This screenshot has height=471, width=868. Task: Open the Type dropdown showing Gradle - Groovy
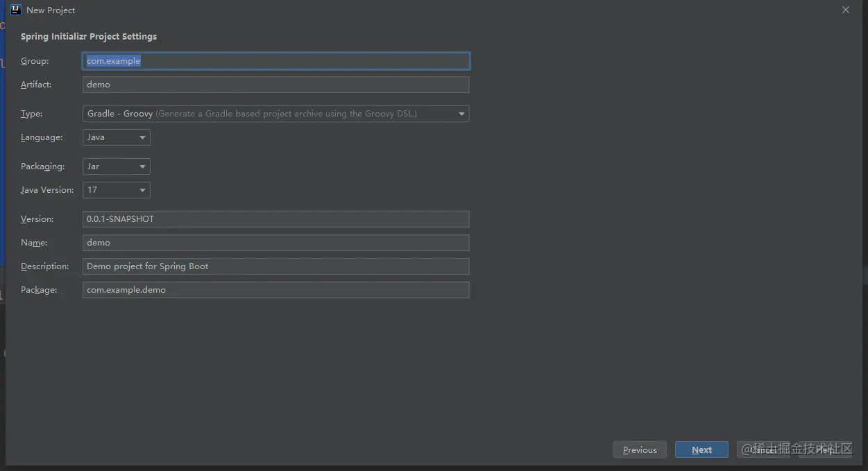[x=276, y=114]
